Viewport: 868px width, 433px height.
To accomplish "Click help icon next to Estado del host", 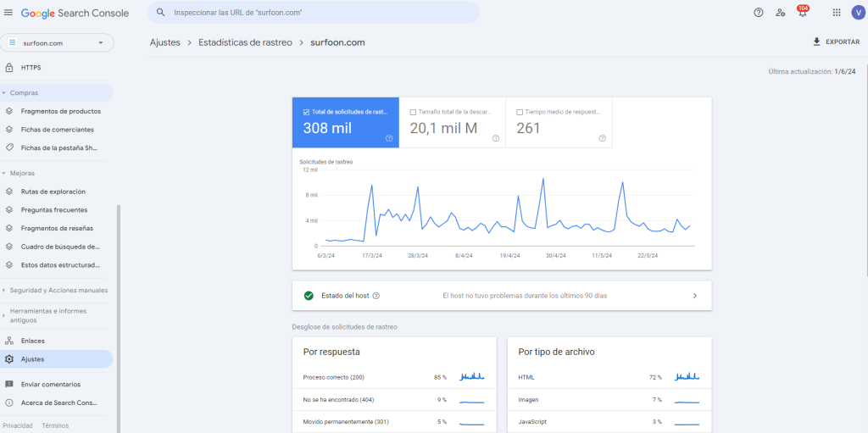I will tap(376, 296).
